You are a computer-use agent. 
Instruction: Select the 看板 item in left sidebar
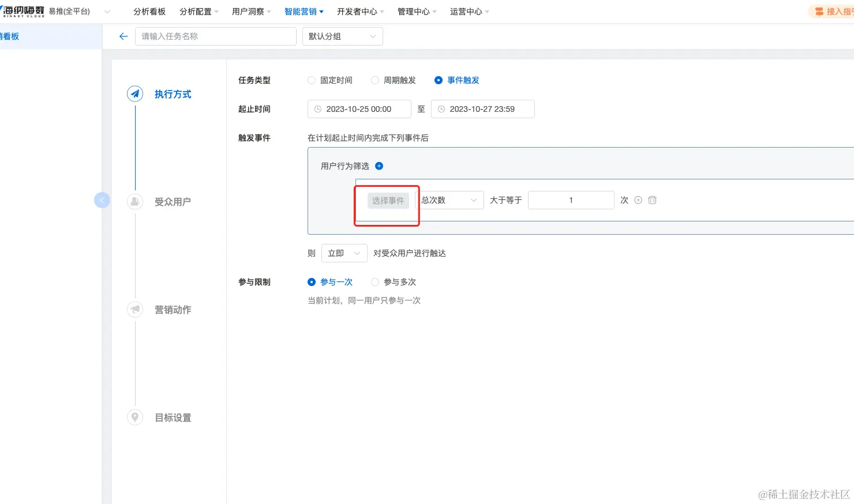51,36
